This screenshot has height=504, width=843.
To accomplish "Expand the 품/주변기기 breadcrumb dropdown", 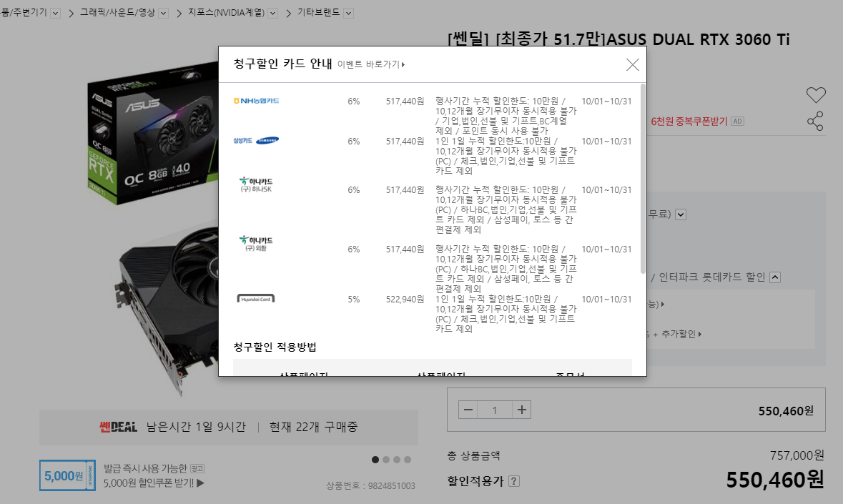I will (55, 14).
